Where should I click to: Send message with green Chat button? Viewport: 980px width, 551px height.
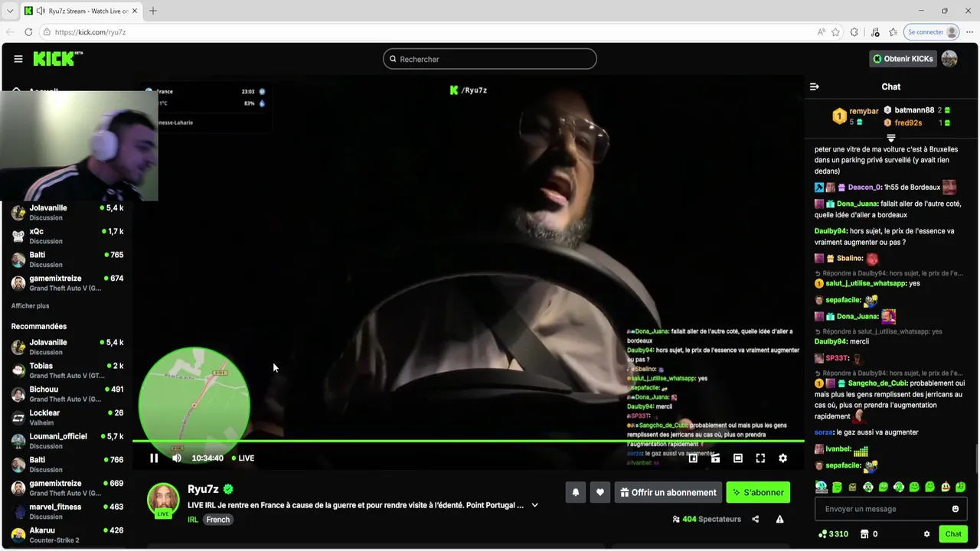(x=953, y=534)
